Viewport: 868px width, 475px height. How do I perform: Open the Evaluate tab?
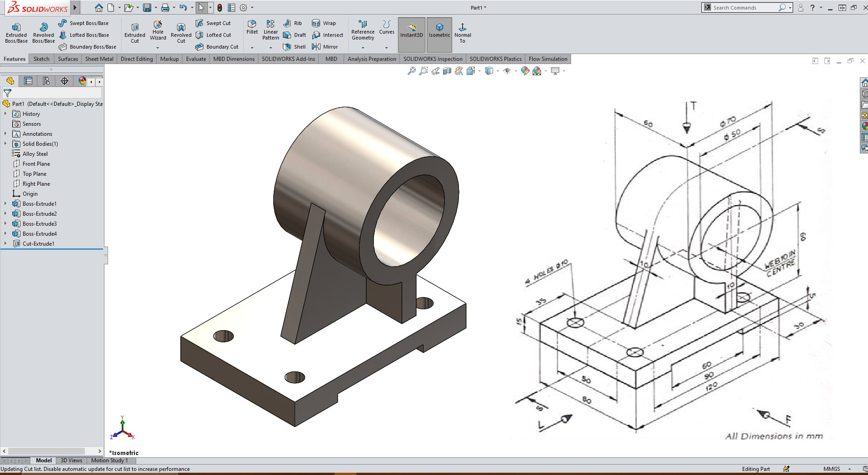196,59
